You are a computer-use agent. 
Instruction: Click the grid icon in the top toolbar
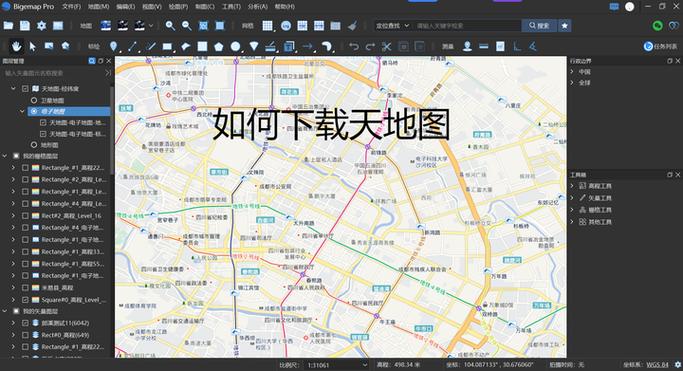[267, 26]
